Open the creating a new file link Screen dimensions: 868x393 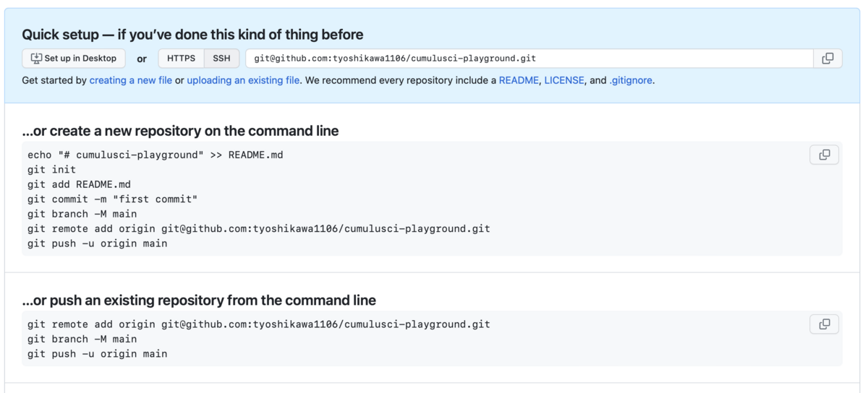pos(130,80)
